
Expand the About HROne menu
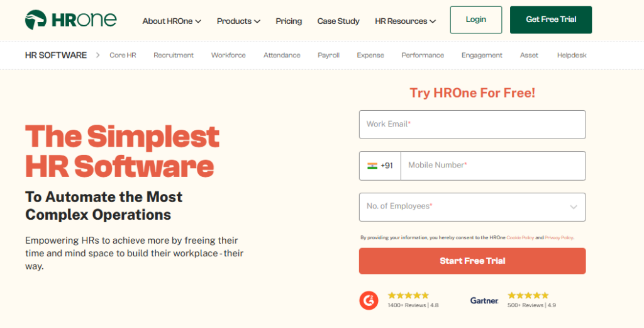(172, 21)
